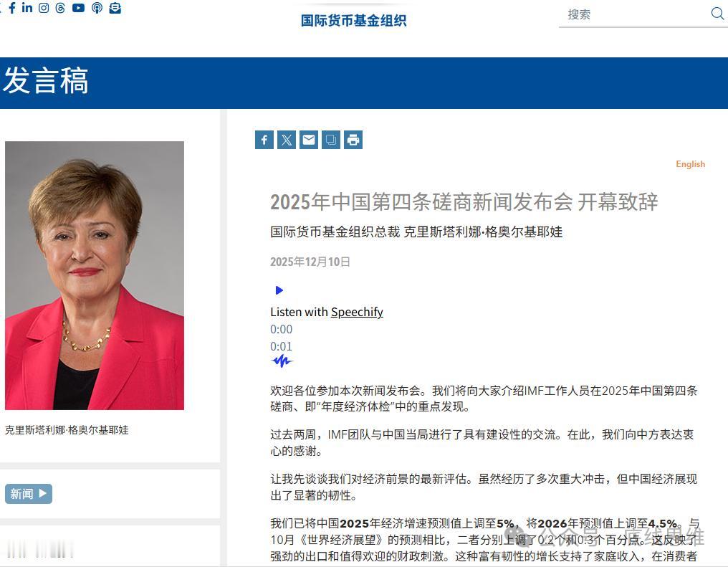
Task: Click the Speechify audio waveform icon
Action: 282,361
